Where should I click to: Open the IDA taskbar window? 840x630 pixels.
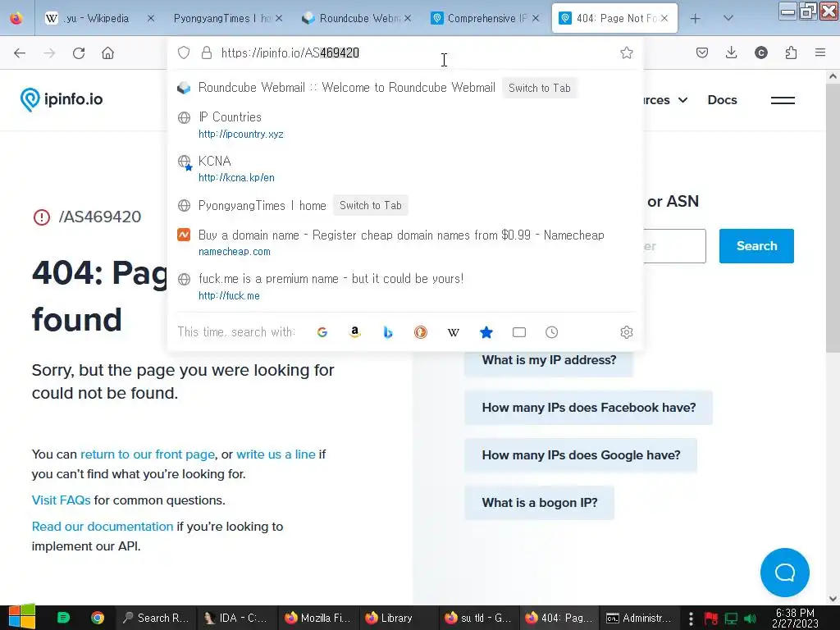click(236, 618)
